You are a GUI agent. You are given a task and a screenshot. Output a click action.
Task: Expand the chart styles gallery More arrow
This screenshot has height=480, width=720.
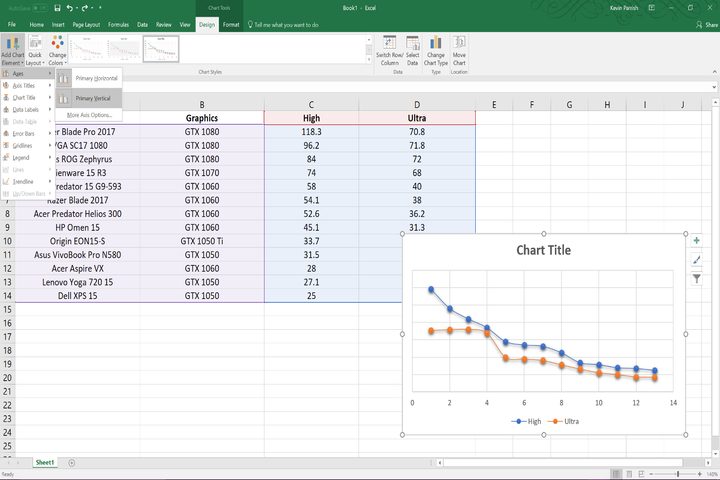(x=368, y=60)
